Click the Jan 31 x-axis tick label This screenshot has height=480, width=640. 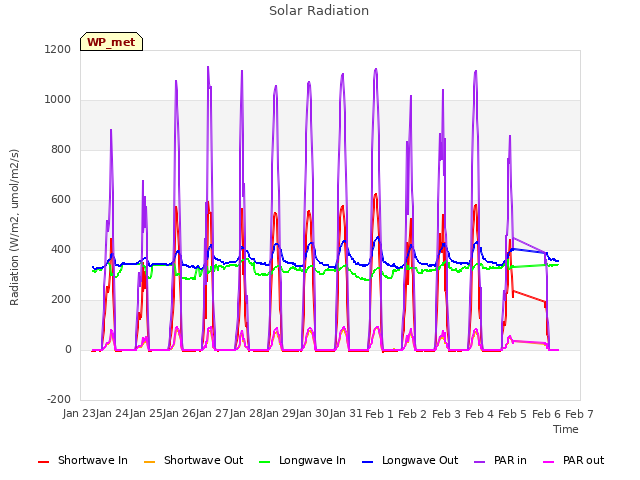pyautogui.click(x=346, y=413)
